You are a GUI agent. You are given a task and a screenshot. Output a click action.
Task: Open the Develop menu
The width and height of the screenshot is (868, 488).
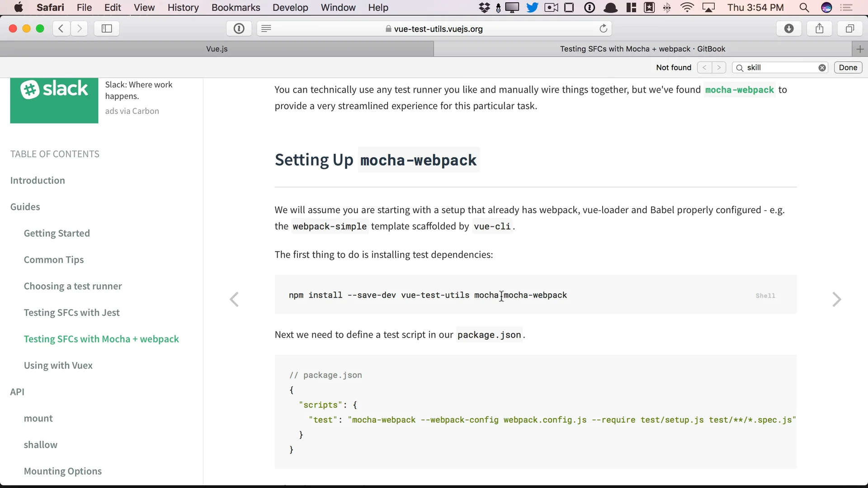(290, 8)
